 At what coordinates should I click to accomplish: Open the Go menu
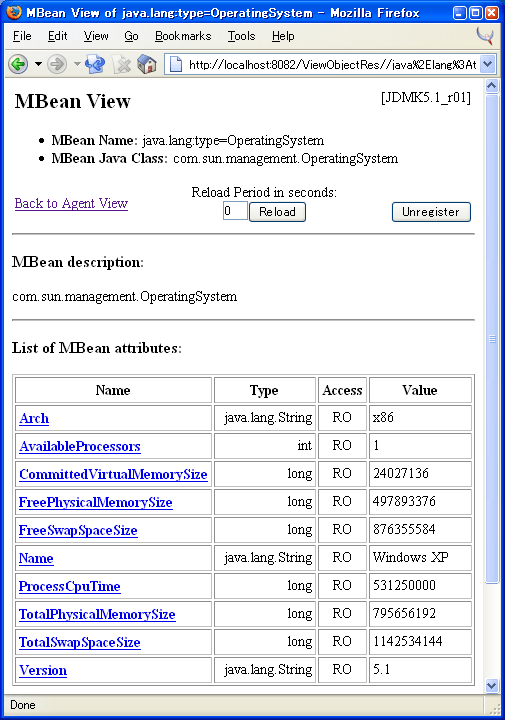(x=131, y=36)
